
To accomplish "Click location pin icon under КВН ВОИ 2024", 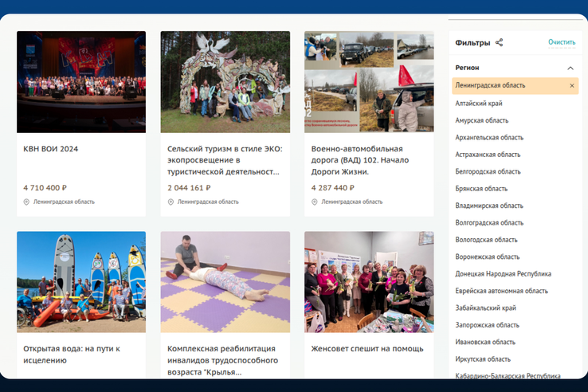I will coord(27,202).
